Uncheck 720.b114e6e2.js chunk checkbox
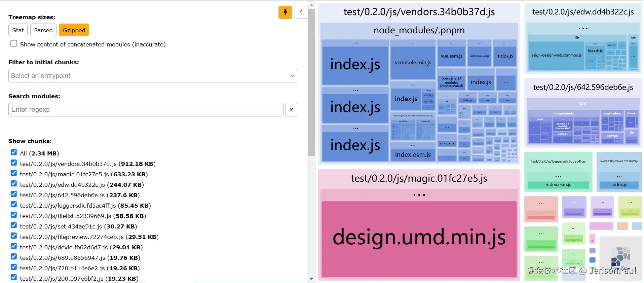Screen dimensions: 644x283 pos(14,267)
